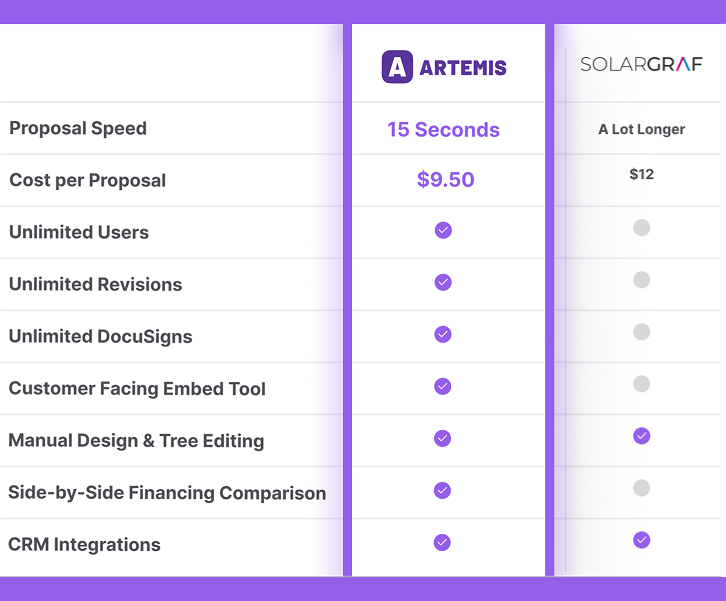
Task: Click the 15 Seconds proposal speed text
Action: pyautogui.click(x=443, y=130)
